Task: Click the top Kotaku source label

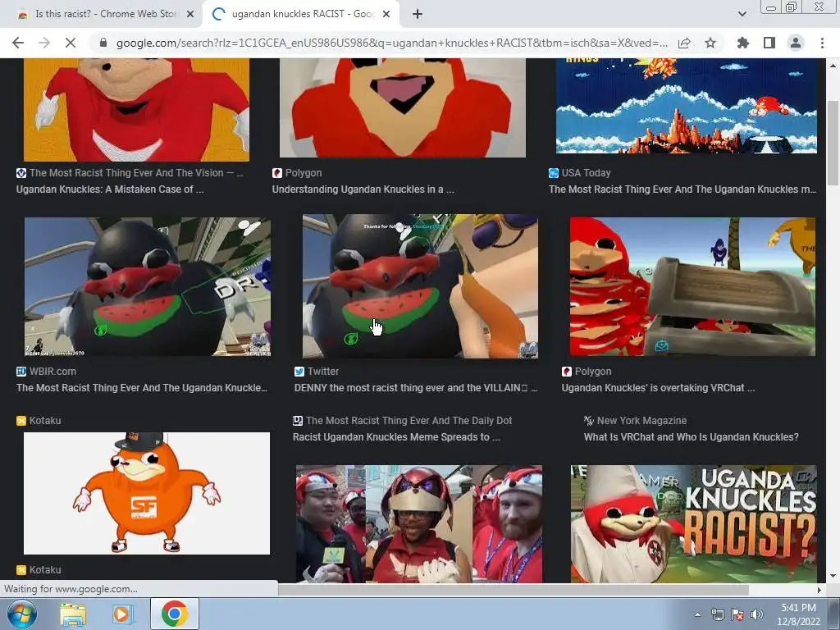Action: (x=45, y=421)
